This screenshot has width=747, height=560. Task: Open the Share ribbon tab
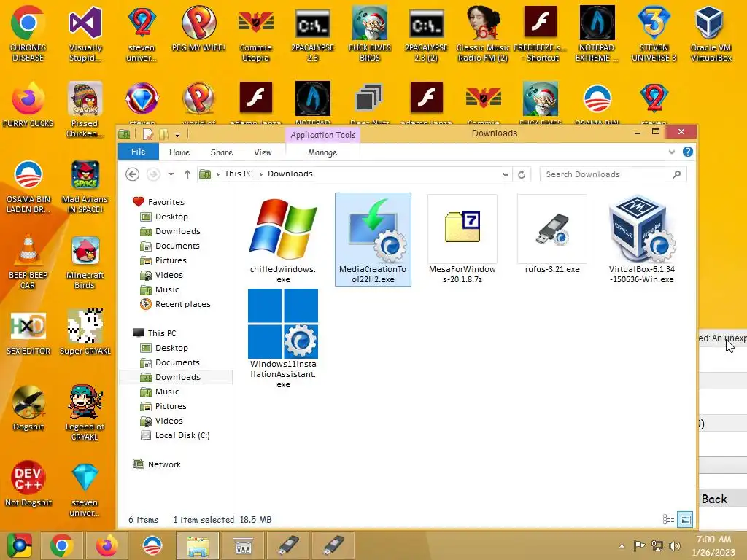click(222, 152)
